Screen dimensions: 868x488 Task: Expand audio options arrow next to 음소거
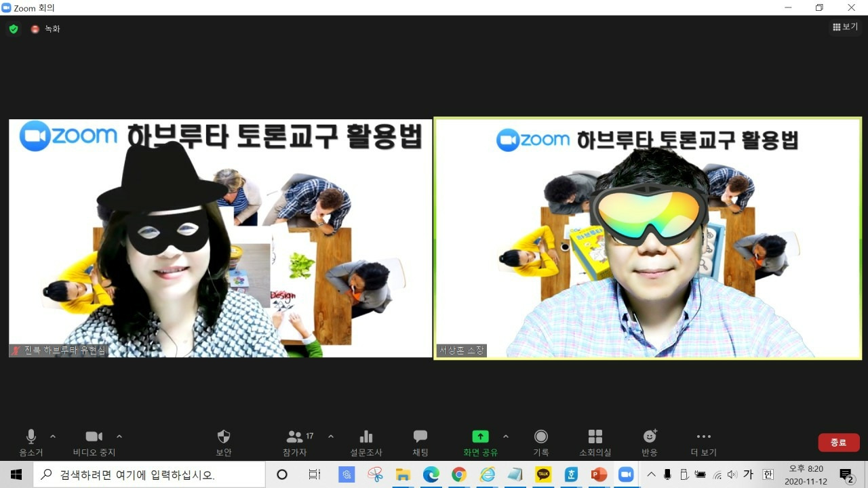[53, 436]
